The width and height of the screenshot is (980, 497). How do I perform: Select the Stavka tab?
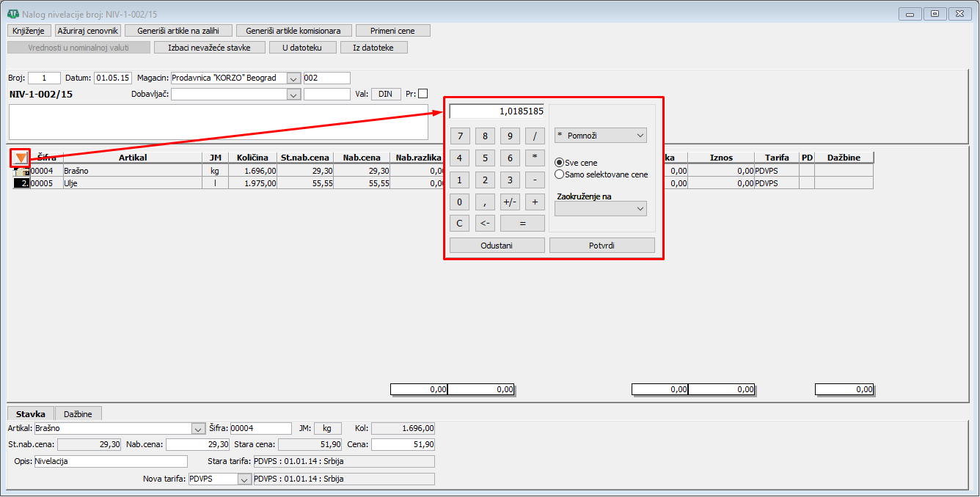point(31,414)
